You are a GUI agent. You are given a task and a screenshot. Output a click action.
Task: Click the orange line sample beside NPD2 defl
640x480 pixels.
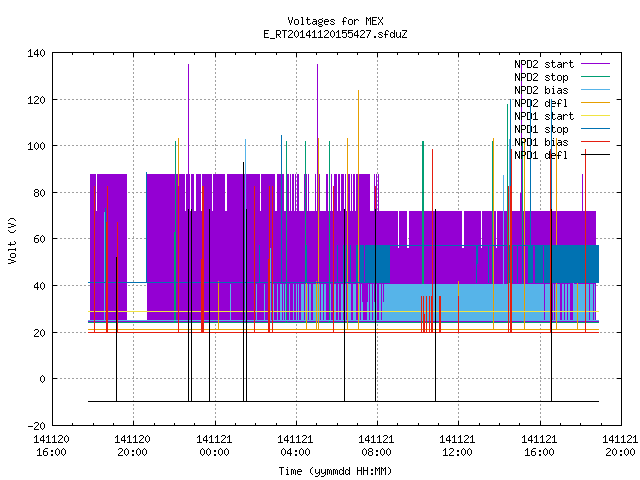(x=596, y=102)
